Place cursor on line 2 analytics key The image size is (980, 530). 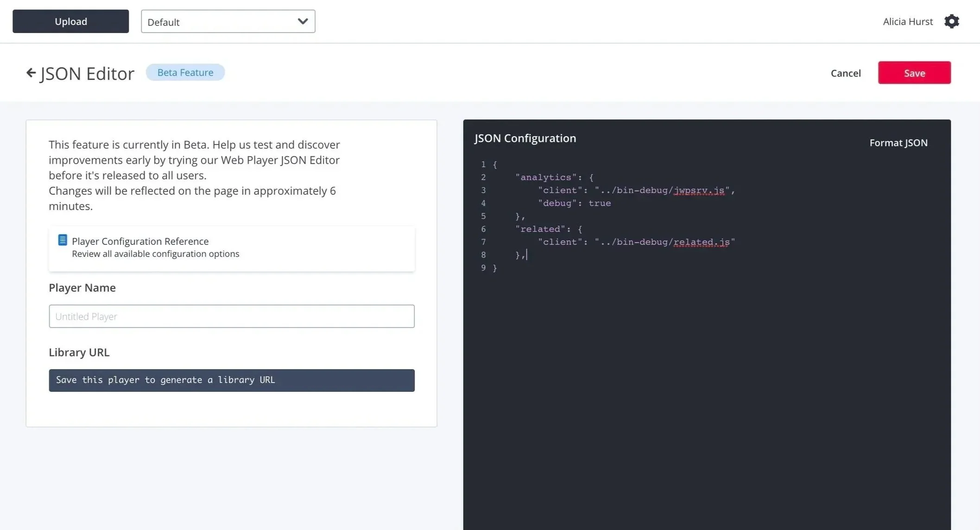[x=546, y=177]
